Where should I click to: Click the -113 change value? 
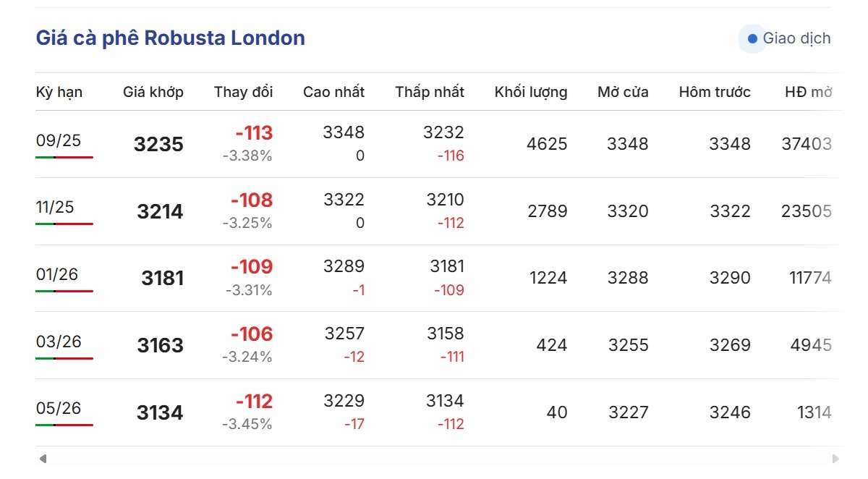[254, 133]
